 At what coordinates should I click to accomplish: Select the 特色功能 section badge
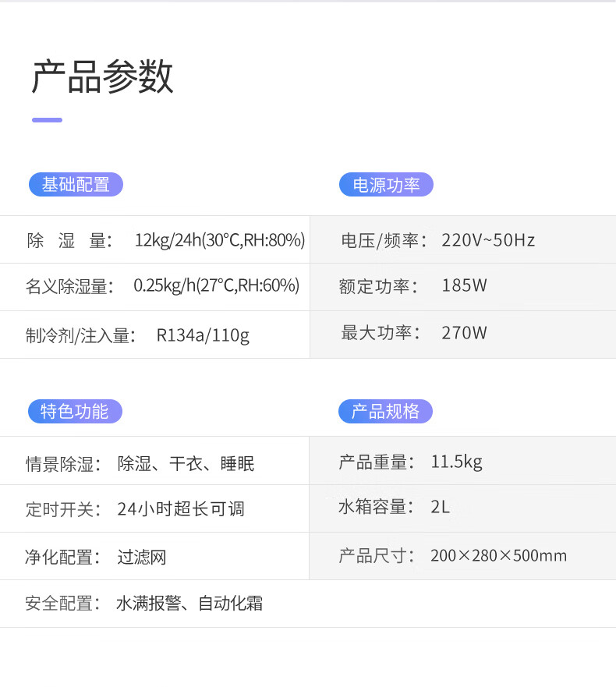[75, 411]
